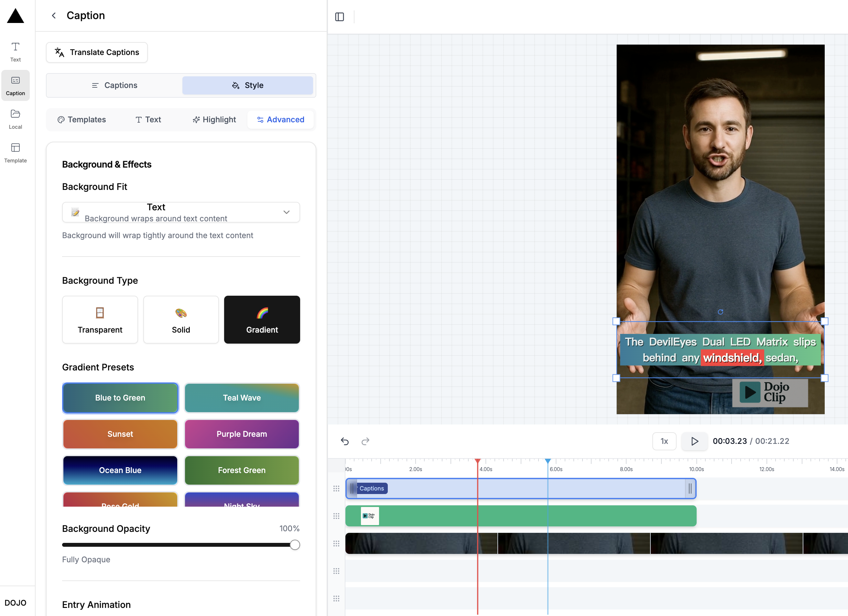
Task: Switch to the Highlight style tab
Action: coord(214,119)
